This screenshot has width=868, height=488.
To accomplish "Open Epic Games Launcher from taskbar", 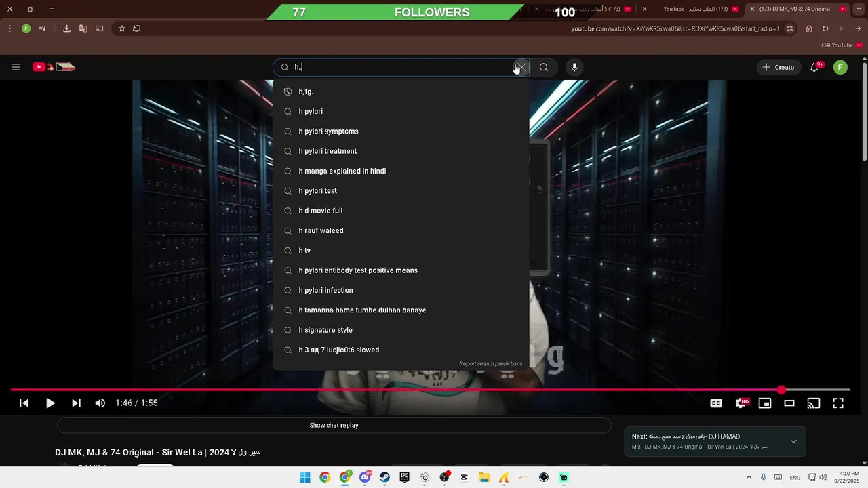I will 405,478.
